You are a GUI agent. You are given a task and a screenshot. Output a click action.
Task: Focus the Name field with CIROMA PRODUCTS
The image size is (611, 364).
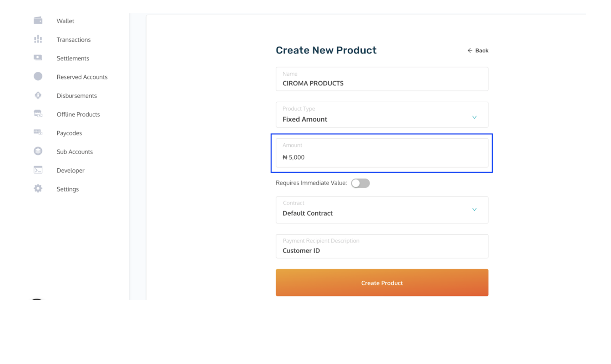pos(382,83)
